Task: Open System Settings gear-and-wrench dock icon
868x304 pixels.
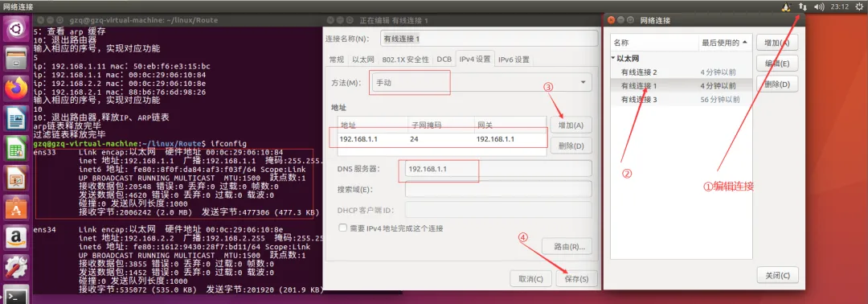Action: point(15,268)
